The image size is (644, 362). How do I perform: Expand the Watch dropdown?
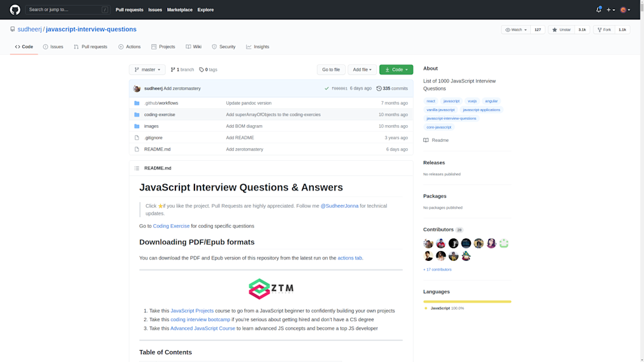pos(516,29)
